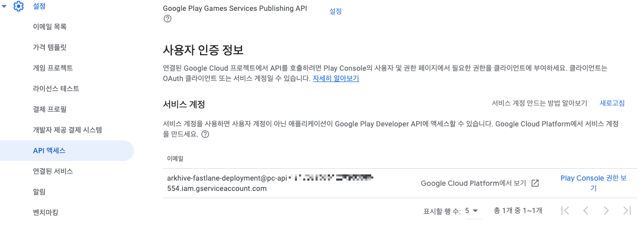This screenshot has width=644, height=226.
Task: Go to 알림 settings
Action: click(39, 192)
